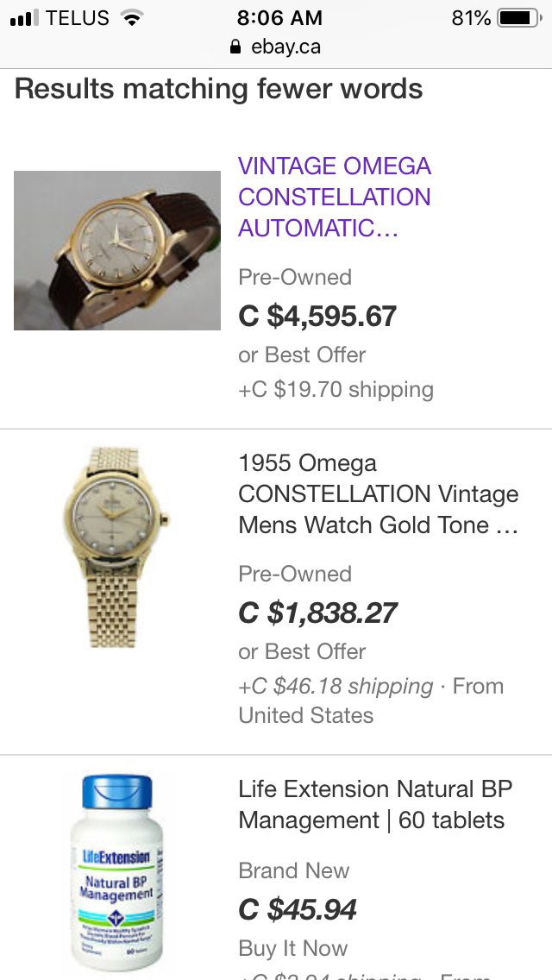Select the C $45.94 price
Viewport: 552px width, 980px height.
298,909
